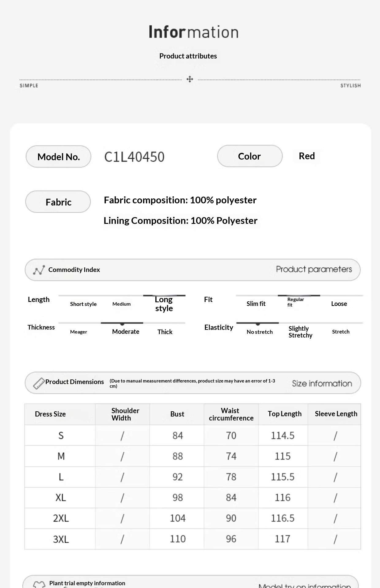The image size is (380, 588).
Task: Choose the Slightly Stretchy elasticity option
Action: tap(300, 332)
